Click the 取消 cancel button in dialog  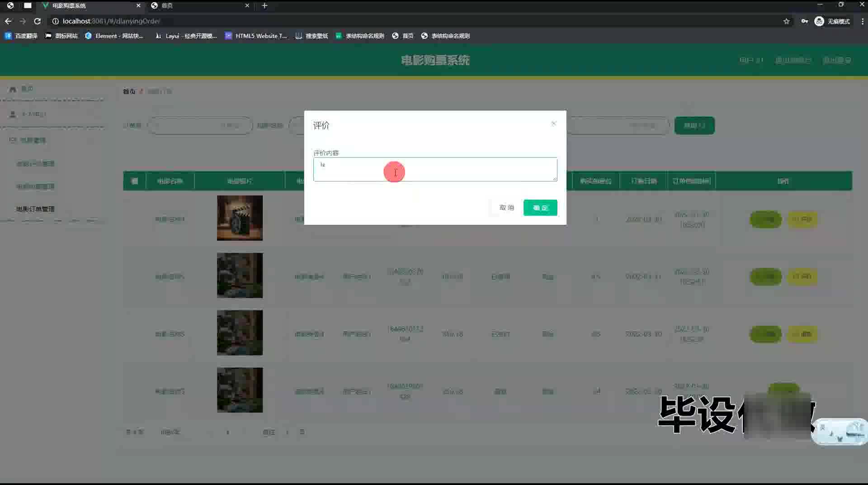pyautogui.click(x=506, y=208)
